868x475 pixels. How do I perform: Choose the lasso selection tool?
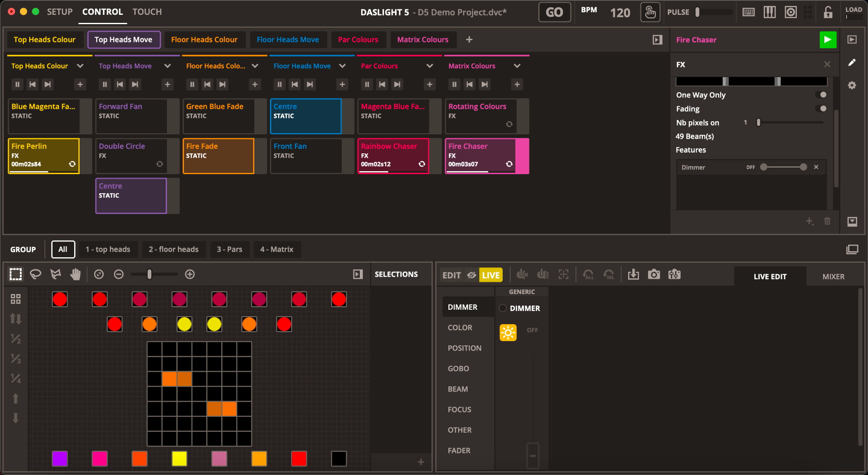coord(36,274)
